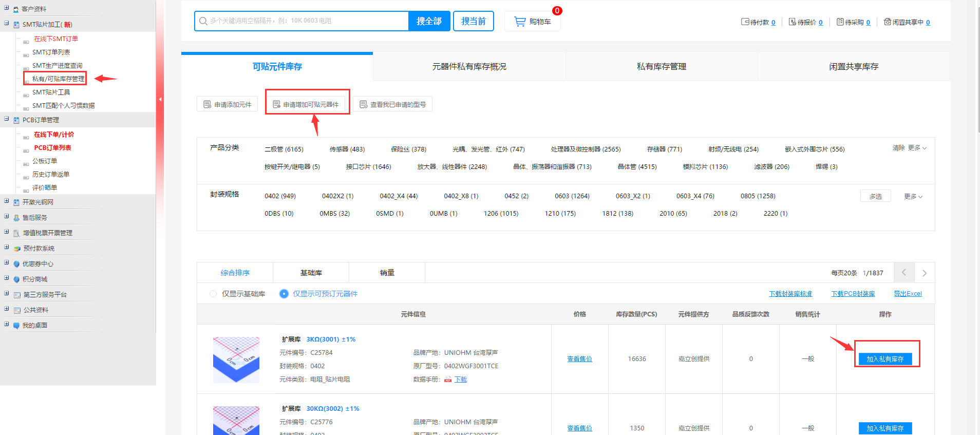Click the 增值税票开票管理 icon
The width and height of the screenshot is (980, 435).
(16, 233)
